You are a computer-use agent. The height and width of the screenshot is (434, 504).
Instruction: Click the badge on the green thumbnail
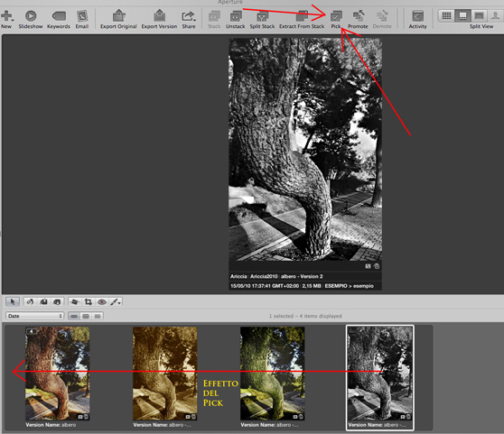(x=298, y=417)
